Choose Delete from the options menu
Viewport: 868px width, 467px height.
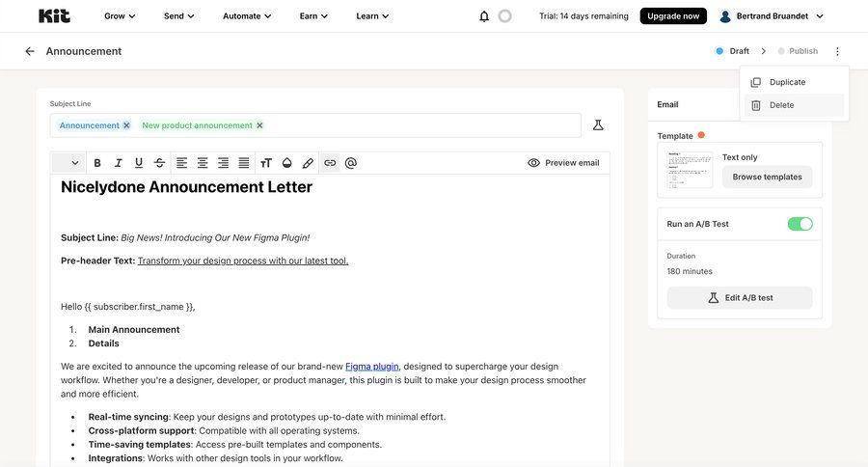point(794,105)
